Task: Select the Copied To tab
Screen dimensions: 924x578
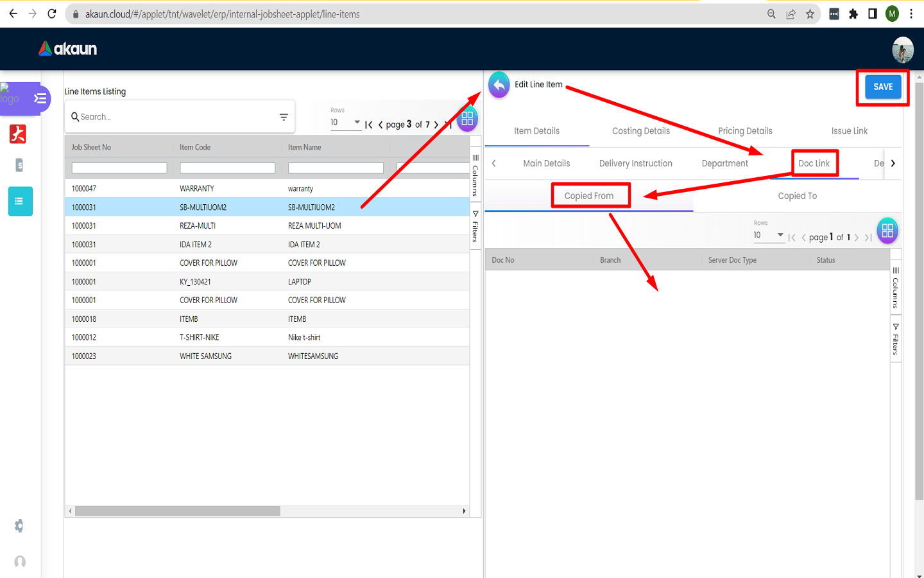Action: tap(797, 196)
